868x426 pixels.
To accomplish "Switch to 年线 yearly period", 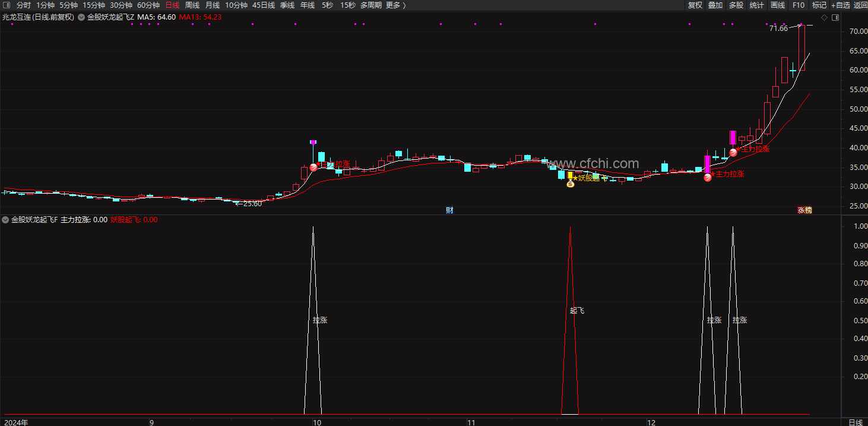I will click(308, 5).
